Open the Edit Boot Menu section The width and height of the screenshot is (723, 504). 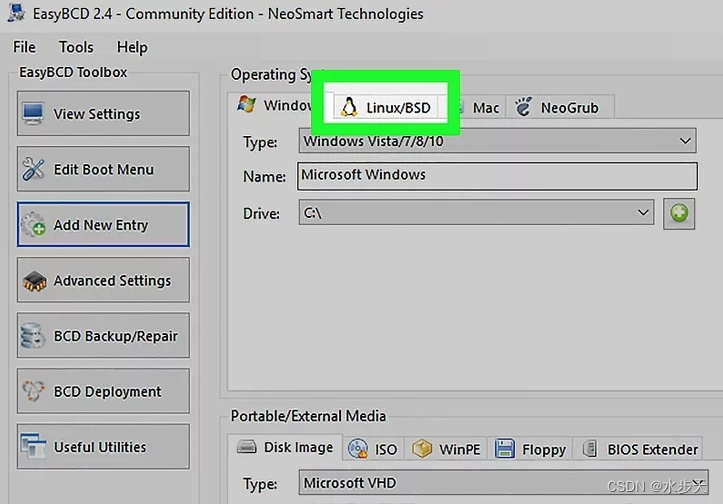(x=103, y=169)
